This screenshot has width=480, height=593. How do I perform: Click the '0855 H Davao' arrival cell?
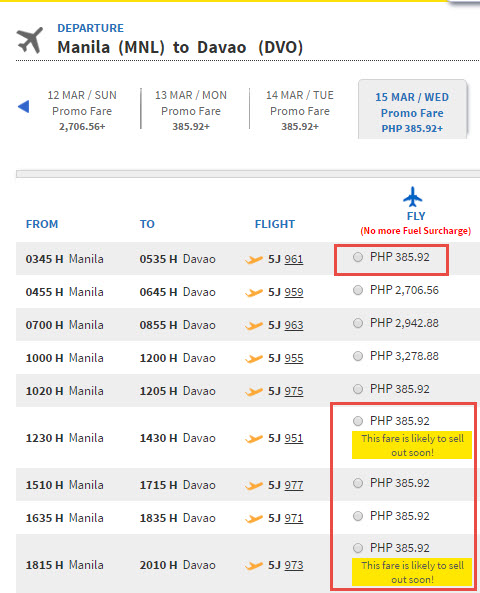[x=177, y=325]
